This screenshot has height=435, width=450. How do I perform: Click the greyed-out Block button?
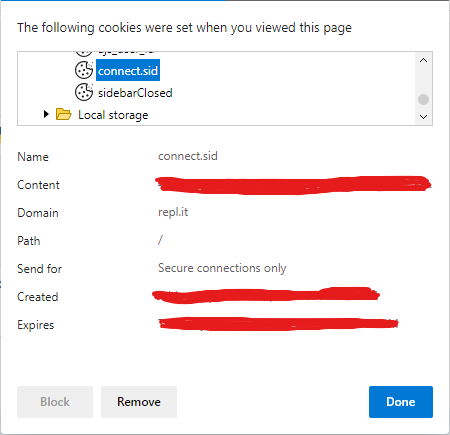(55, 402)
